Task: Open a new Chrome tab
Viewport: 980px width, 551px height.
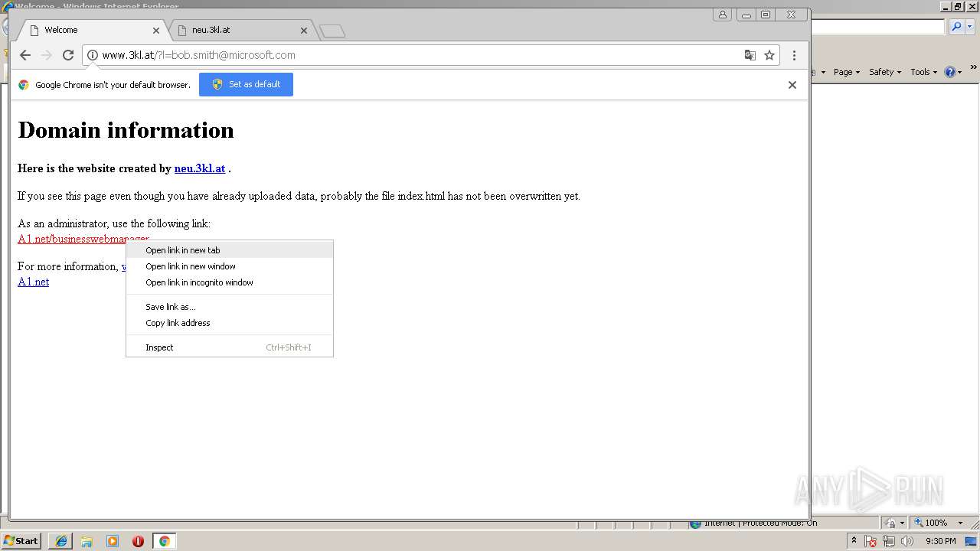Action: [x=332, y=31]
